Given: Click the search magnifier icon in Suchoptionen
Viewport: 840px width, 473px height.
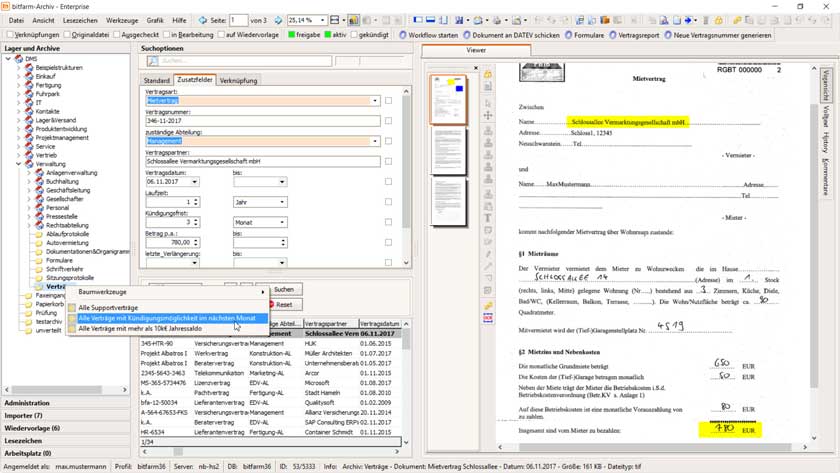Looking at the screenshot, I should click(153, 61).
